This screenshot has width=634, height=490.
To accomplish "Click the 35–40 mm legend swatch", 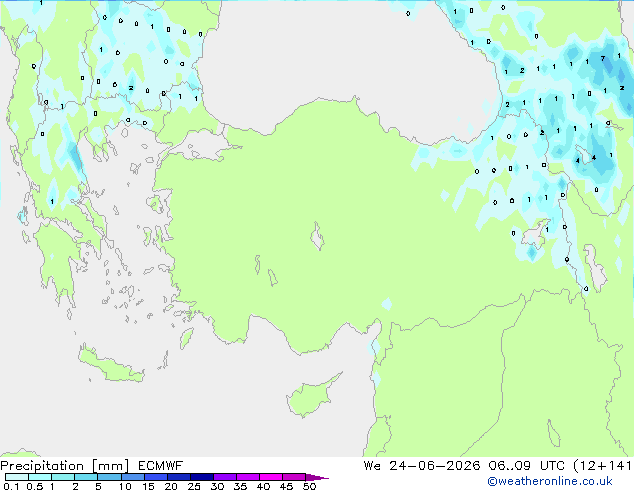I will tap(247, 477).
